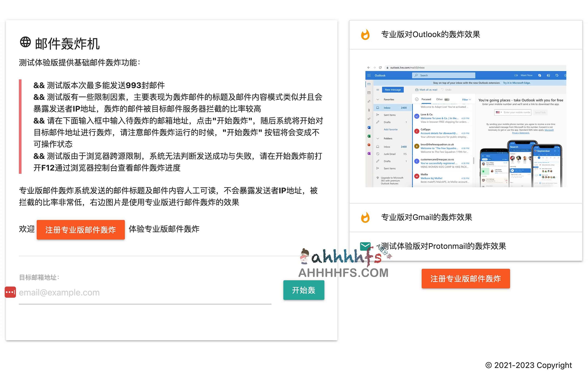588x384 pixels.
Task: Collapse the Favorites section
Action: 378,100
